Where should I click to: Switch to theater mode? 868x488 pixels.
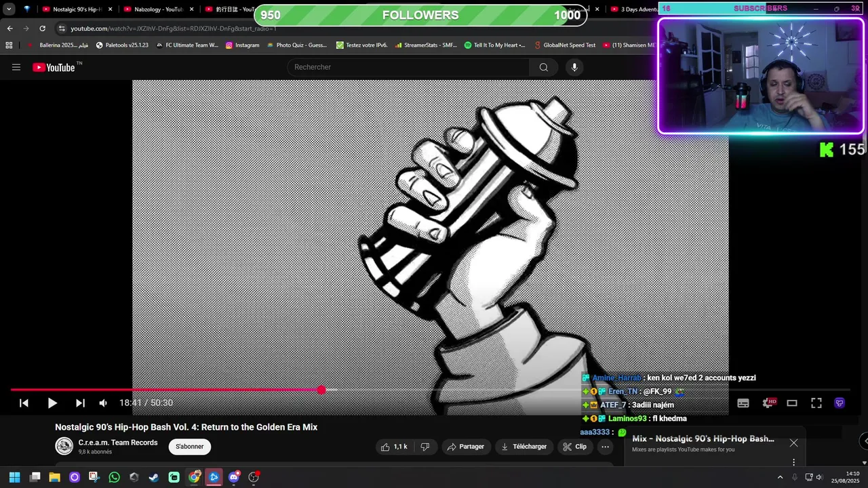792,403
